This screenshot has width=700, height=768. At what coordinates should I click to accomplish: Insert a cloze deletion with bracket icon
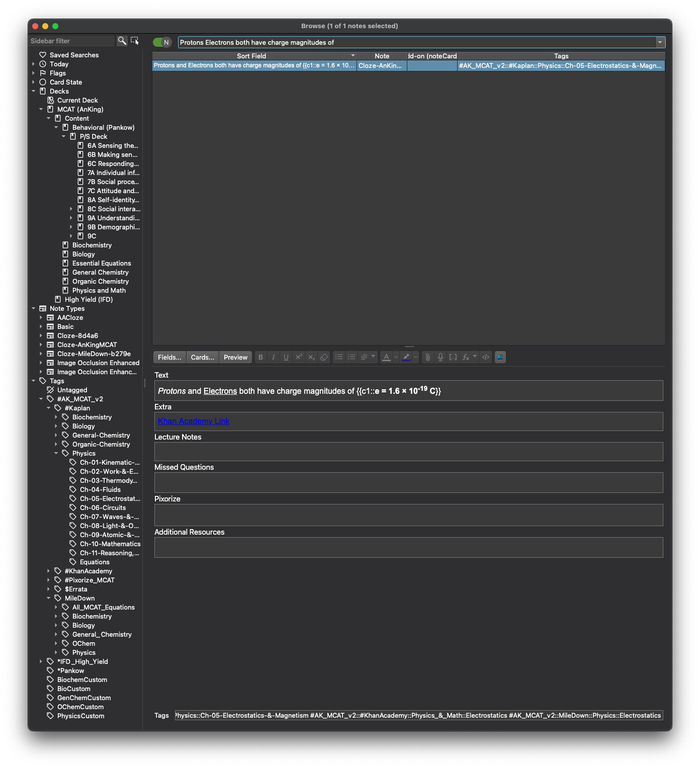(x=453, y=357)
